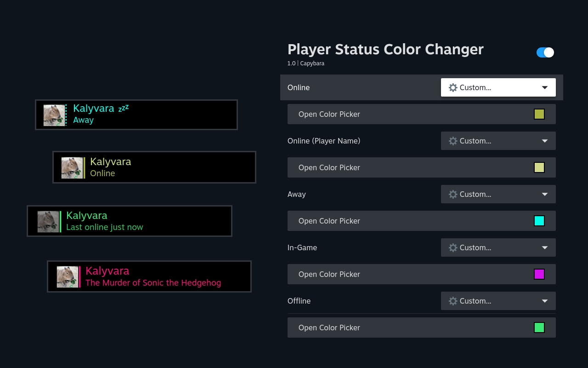The image size is (588, 368).
Task: Open Color Picker under In-Game row
Action: pos(422,274)
